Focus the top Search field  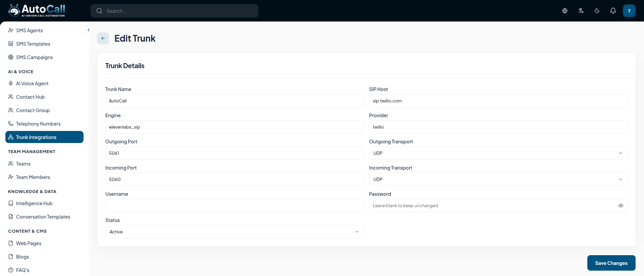(174, 11)
